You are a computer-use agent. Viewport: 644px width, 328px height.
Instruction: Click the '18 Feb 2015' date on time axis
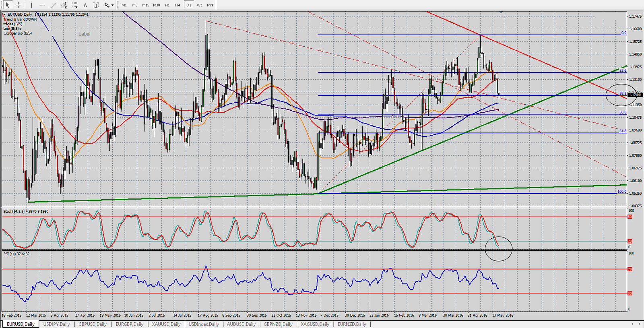pos(12,316)
